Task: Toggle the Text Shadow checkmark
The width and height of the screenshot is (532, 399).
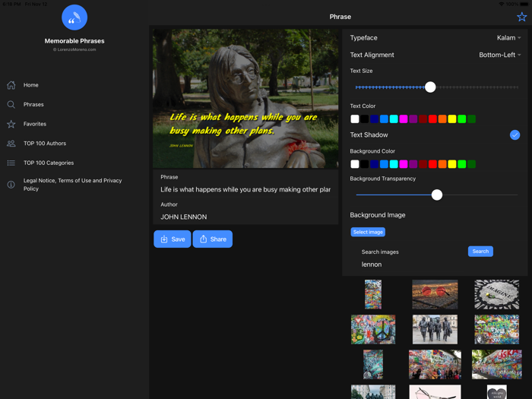Action: pos(515,135)
